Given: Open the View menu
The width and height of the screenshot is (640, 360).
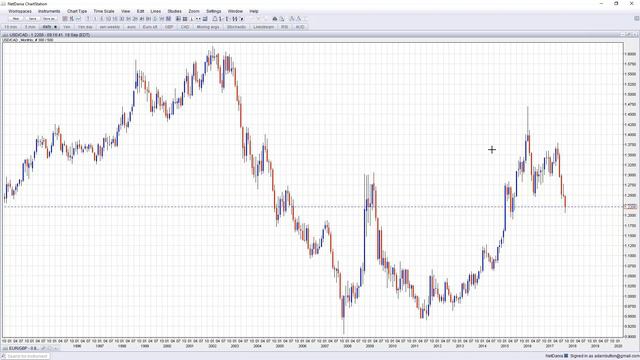Looking at the screenshot, I should click(x=126, y=11).
